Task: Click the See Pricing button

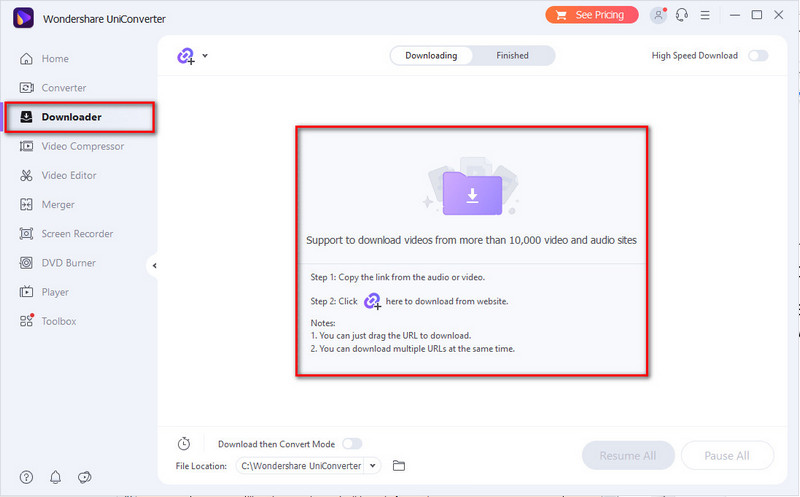Action: pyautogui.click(x=592, y=15)
